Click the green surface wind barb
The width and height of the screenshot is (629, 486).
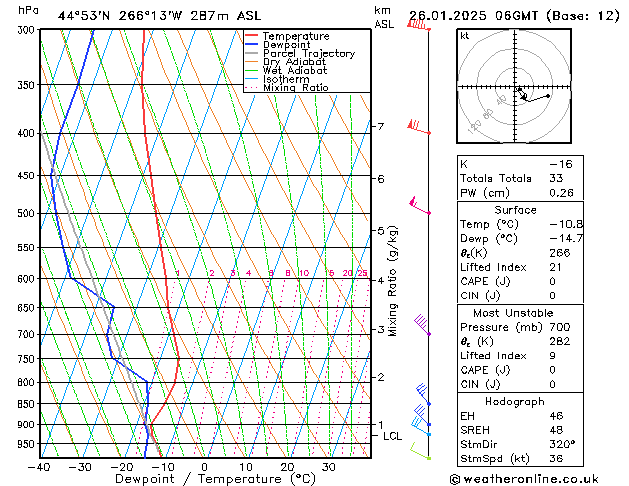click(x=420, y=451)
